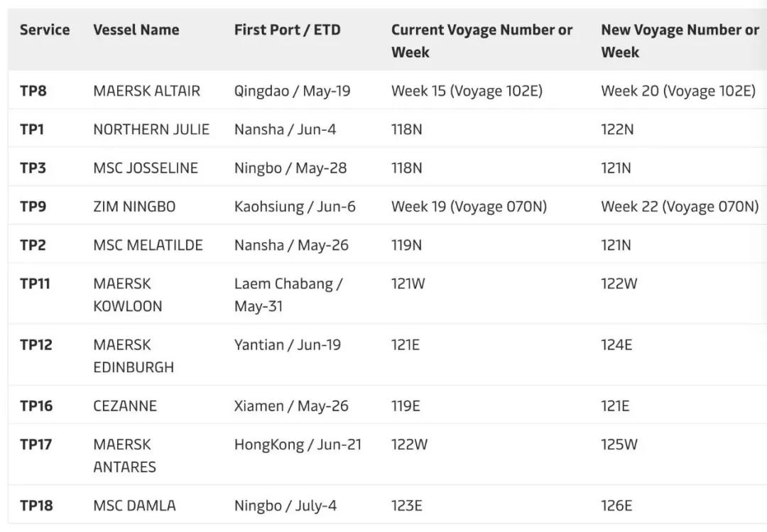The image size is (767, 532).
Task: Click the 124E new voyage number
Action: click(616, 344)
